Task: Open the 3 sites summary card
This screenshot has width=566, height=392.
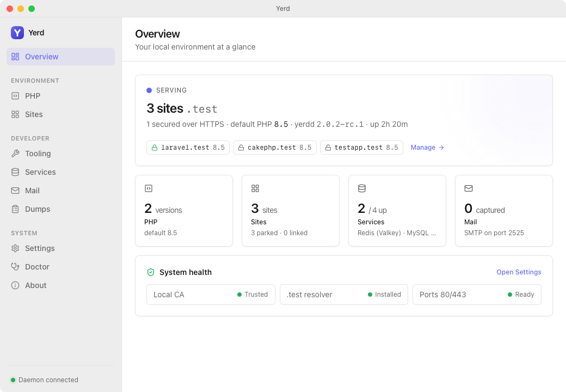Action: click(291, 211)
